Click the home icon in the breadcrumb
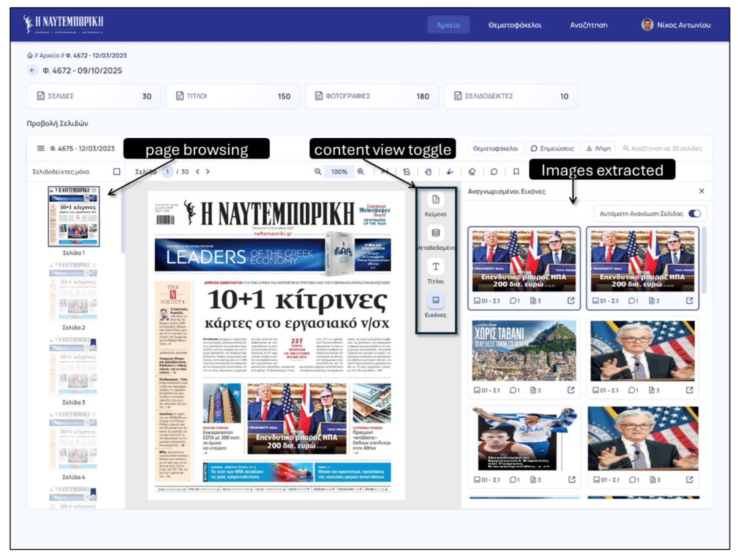Image resolution: width=738 pixels, height=560 pixels. (x=30, y=55)
